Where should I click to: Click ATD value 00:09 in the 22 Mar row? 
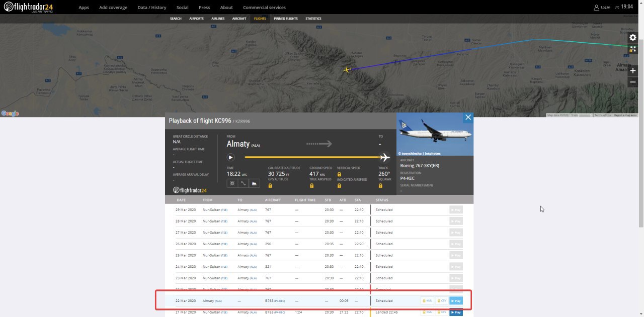tap(344, 301)
